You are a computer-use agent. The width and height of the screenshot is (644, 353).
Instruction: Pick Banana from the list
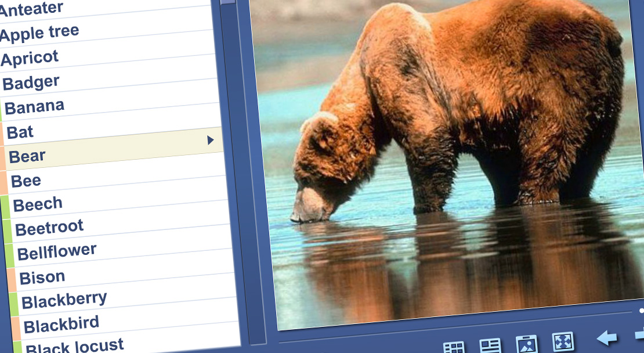(x=34, y=107)
